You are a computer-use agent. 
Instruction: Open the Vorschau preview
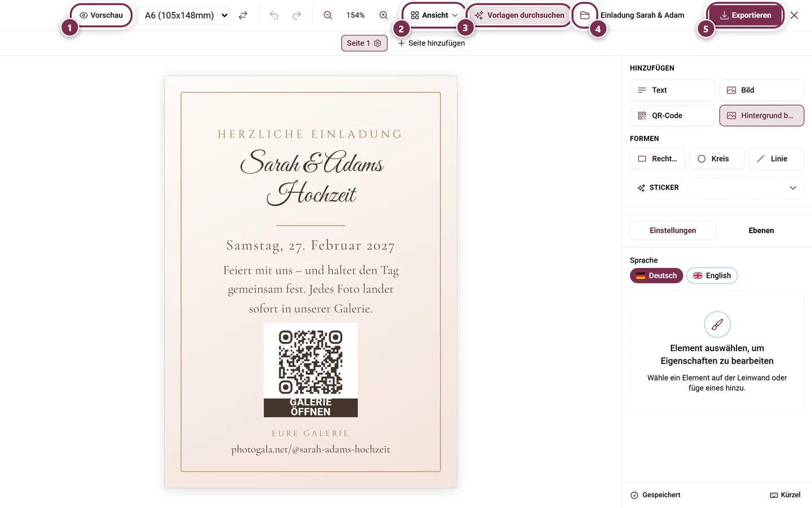(x=101, y=15)
